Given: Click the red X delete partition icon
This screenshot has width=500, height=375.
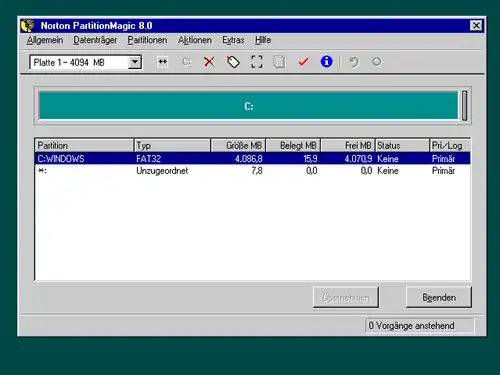Looking at the screenshot, I should pos(209,62).
